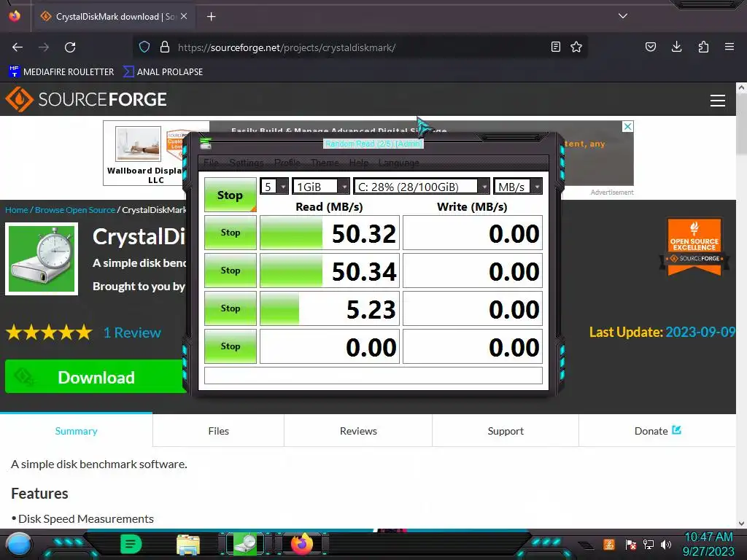Open the Donate tab
The width and height of the screenshot is (747, 560).
(657, 431)
